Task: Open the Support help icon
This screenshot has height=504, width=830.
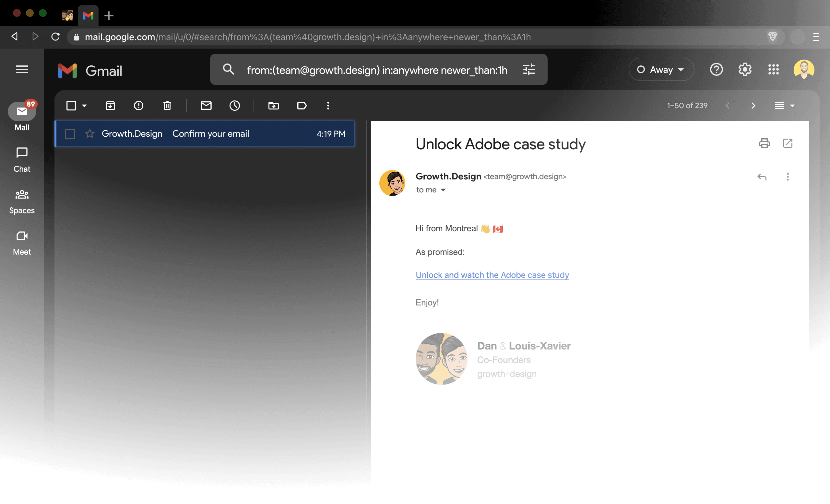Action: point(716,69)
